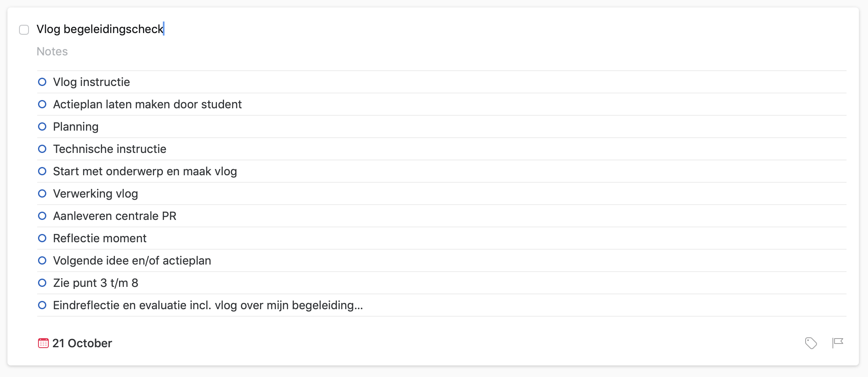Click the flag icon to set deadline
The width and height of the screenshot is (868, 377).
[x=838, y=343]
